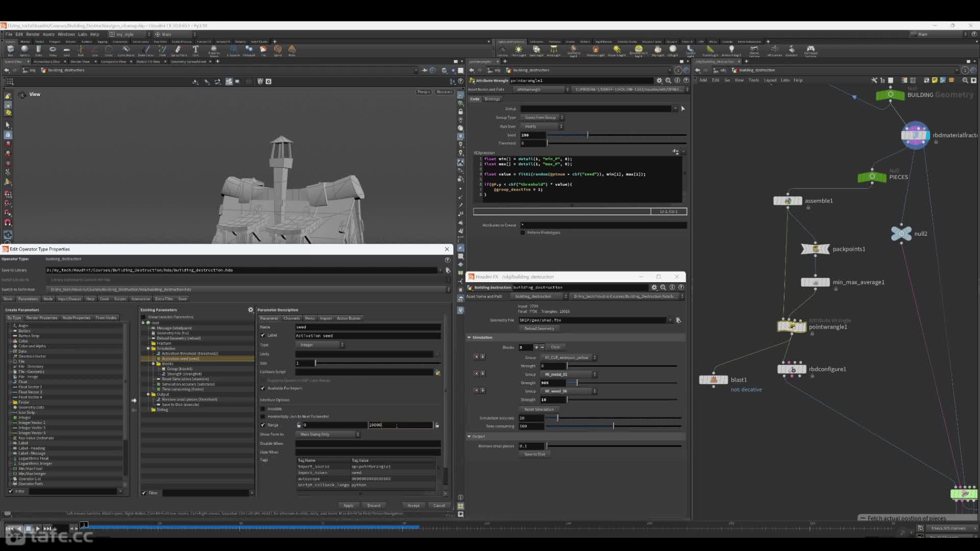The height and width of the screenshot is (551, 980).
Task: Open info icon in Building destruction window
Action: pyautogui.click(x=672, y=287)
